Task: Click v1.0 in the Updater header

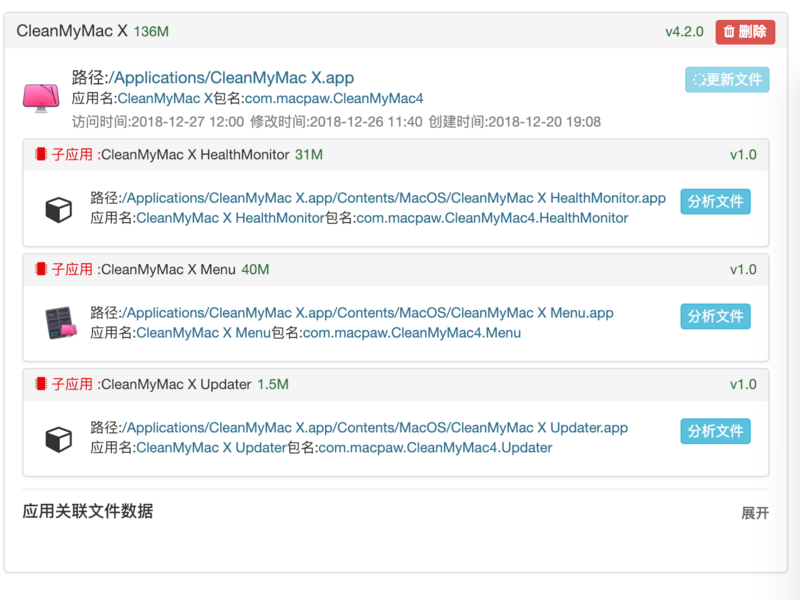Action: tap(743, 384)
